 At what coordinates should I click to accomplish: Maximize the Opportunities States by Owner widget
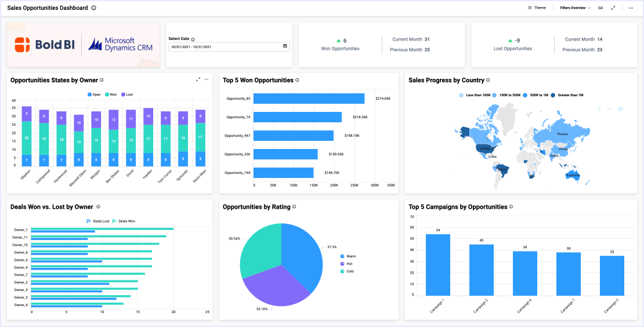click(x=198, y=79)
